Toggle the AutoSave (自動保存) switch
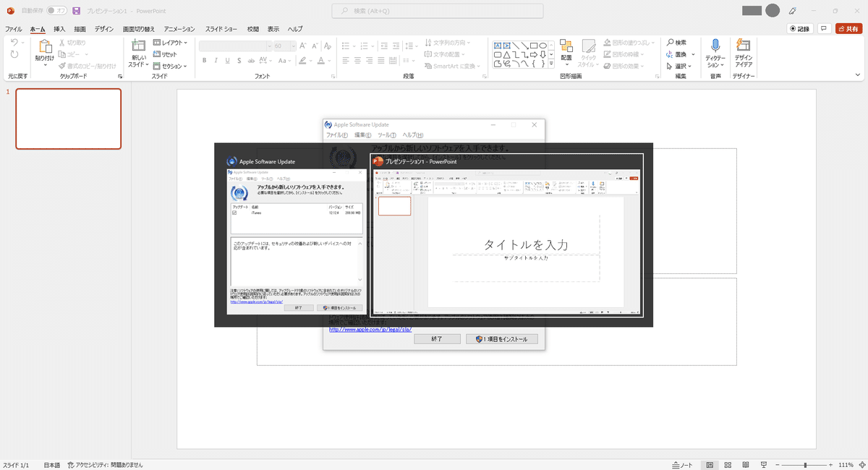This screenshot has height=470, width=868. tap(57, 11)
